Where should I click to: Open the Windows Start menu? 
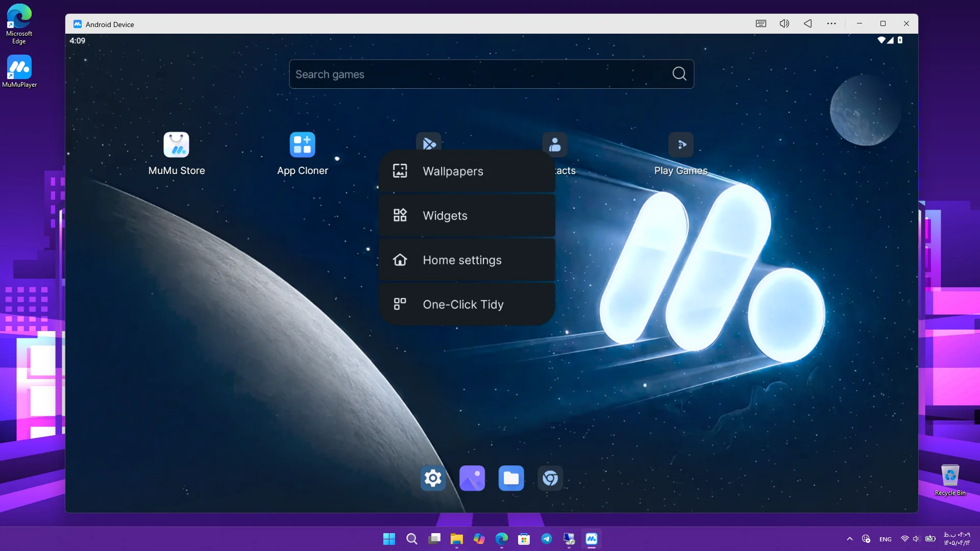389,539
